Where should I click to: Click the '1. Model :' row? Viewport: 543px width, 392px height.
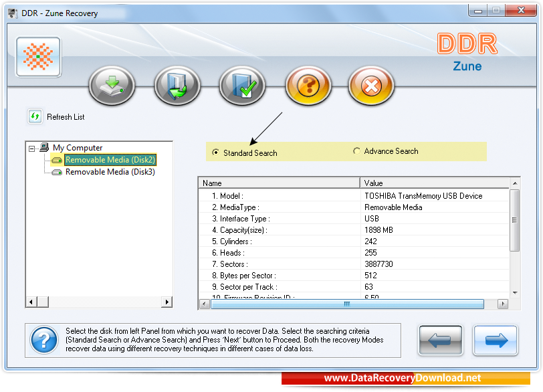point(354,195)
